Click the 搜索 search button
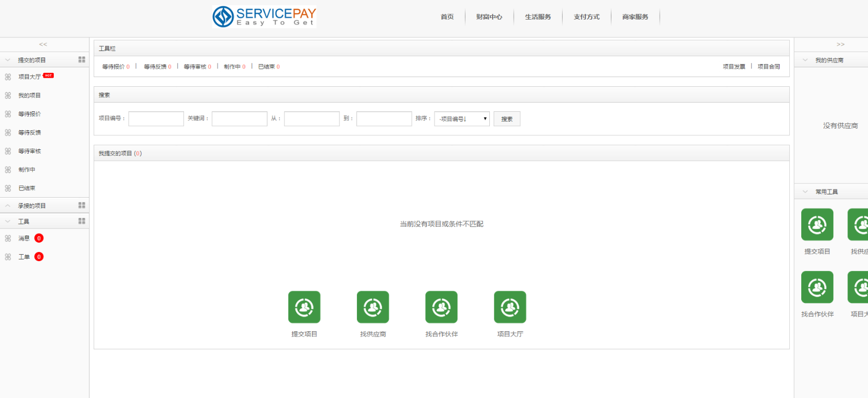Screen dimensions: 868x398 tap(507, 119)
